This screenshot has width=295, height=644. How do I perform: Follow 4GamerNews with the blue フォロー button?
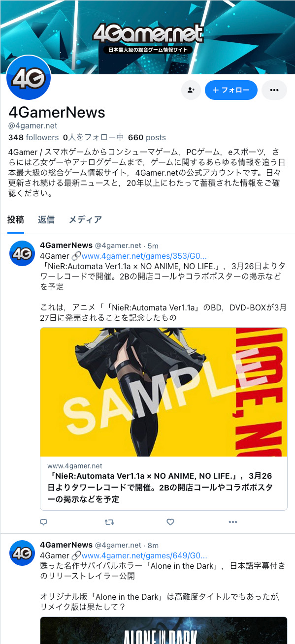[231, 90]
